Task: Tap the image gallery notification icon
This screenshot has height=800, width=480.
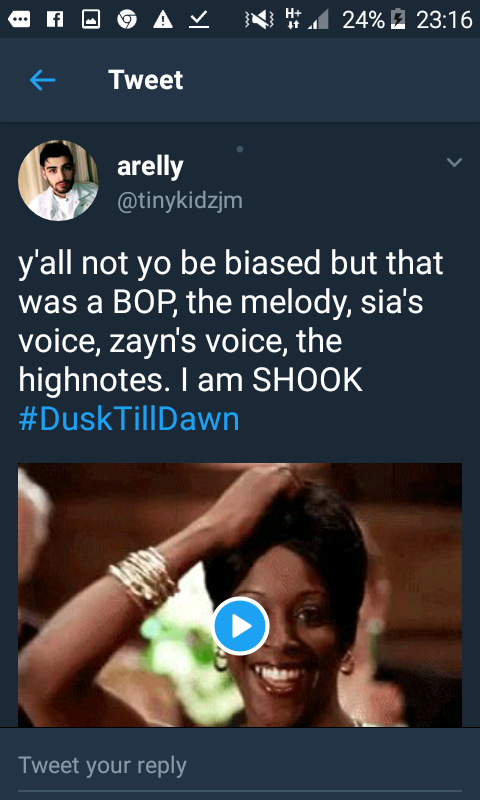Action: coord(91,19)
